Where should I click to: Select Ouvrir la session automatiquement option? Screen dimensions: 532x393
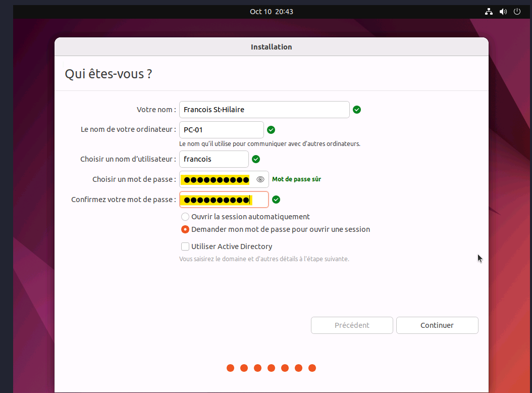185,217
